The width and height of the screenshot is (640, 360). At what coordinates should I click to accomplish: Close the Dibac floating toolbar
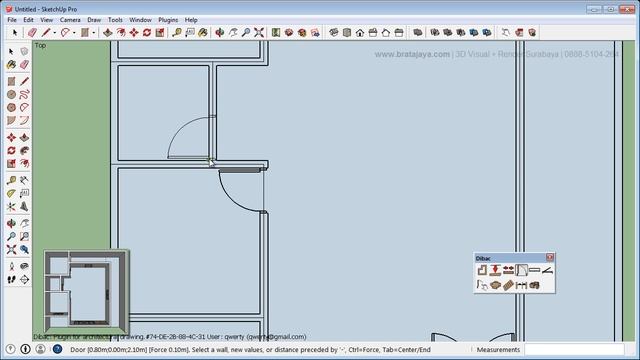(549, 257)
